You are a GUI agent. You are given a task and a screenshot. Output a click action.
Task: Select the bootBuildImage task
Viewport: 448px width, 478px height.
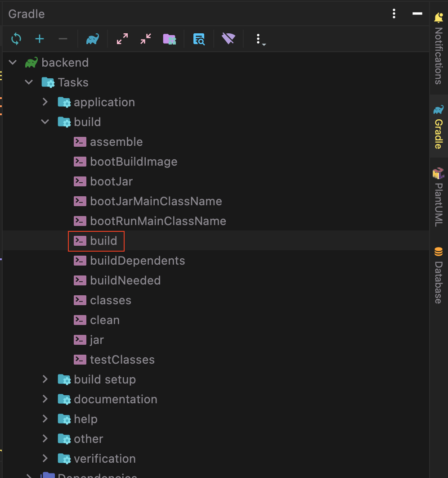215,162
